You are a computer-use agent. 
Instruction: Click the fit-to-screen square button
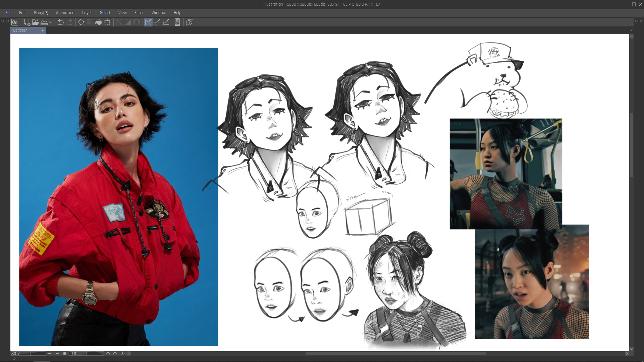click(65, 354)
